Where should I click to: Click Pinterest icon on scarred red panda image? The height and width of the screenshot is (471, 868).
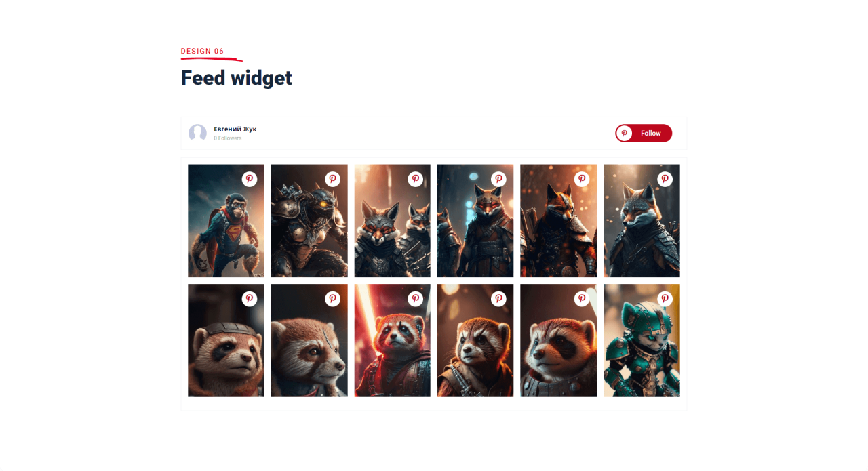point(332,298)
